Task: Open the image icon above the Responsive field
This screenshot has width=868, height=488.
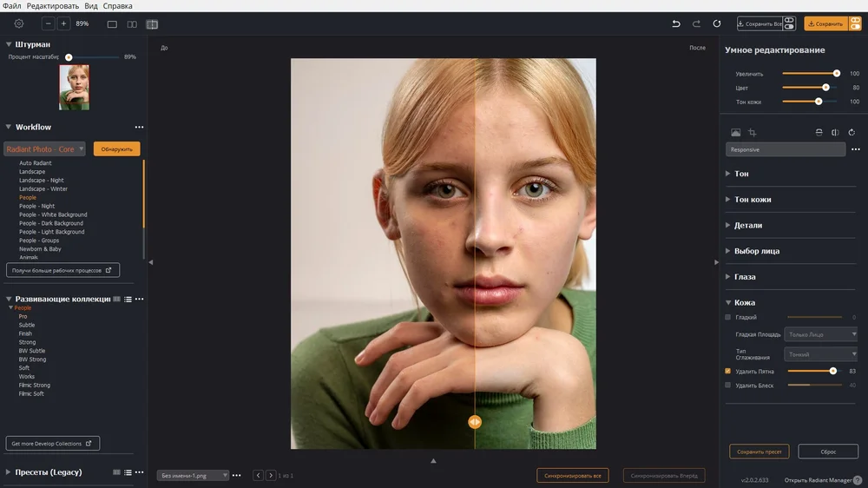Action: (736, 132)
